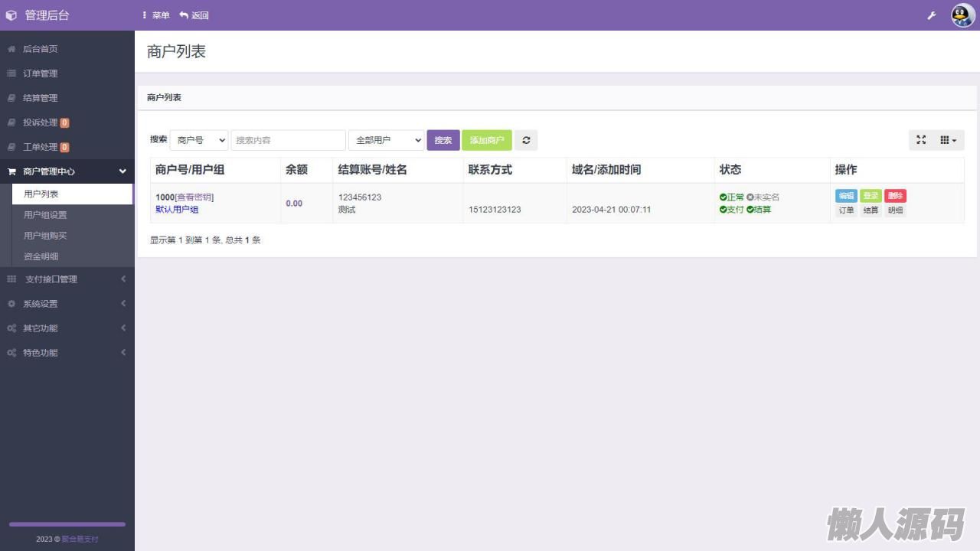This screenshot has height=551, width=980.
Task: Click the name 测试 in the row
Action: 347,210
